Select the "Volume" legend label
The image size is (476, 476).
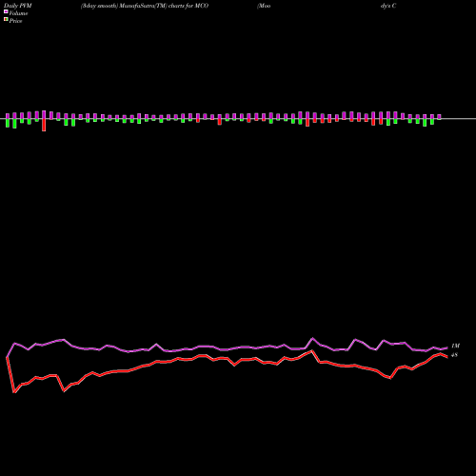pyautogui.click(x=18, y=13)
